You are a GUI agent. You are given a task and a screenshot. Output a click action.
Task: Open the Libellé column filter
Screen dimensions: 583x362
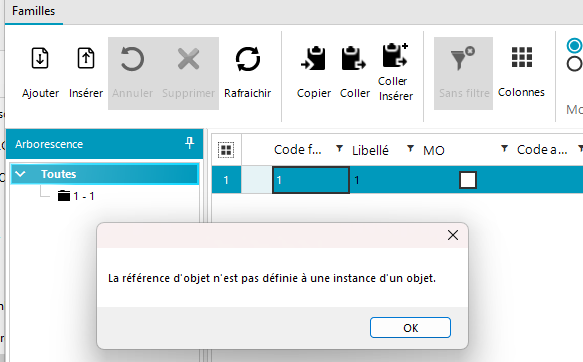pyautogui.click(x=410, y=149)
